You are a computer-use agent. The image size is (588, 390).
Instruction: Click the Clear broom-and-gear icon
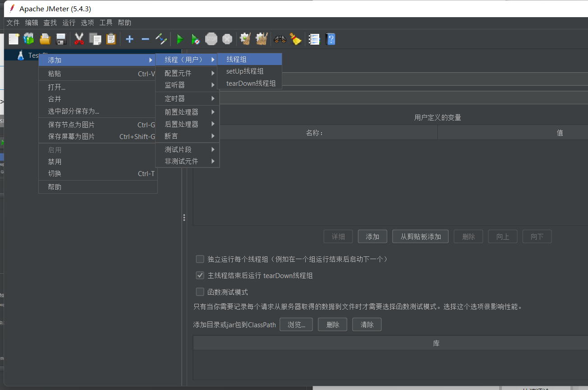(x=245, y=39)
